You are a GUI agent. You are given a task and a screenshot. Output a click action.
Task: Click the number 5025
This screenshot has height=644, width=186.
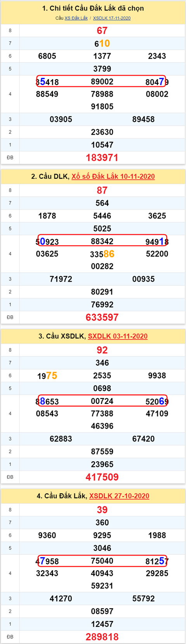[x=102, y=229]
